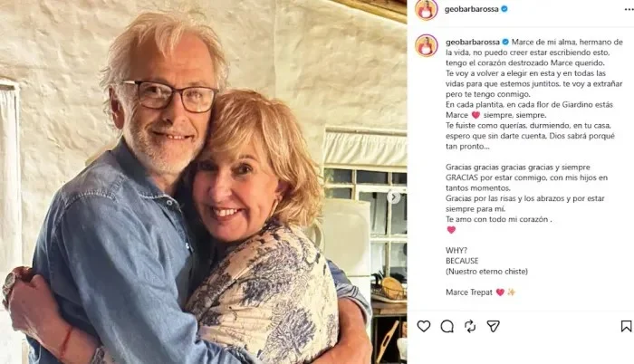
Task: Click geobarbarossa avatar beside caption
Action: point(427,45)
